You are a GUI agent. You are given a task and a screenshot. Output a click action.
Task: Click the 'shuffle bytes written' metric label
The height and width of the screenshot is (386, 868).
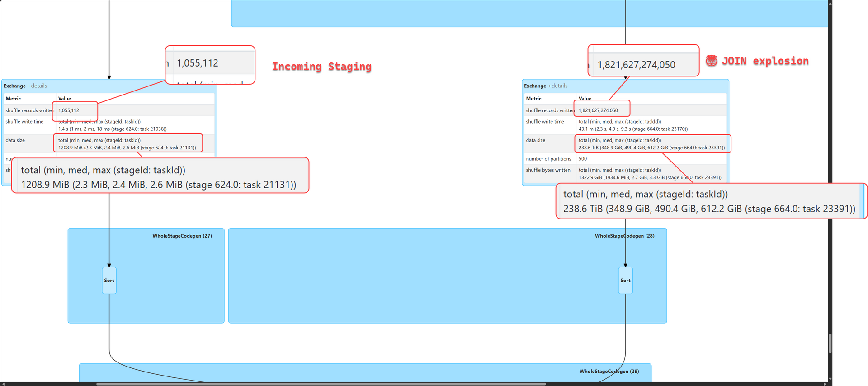548,170
